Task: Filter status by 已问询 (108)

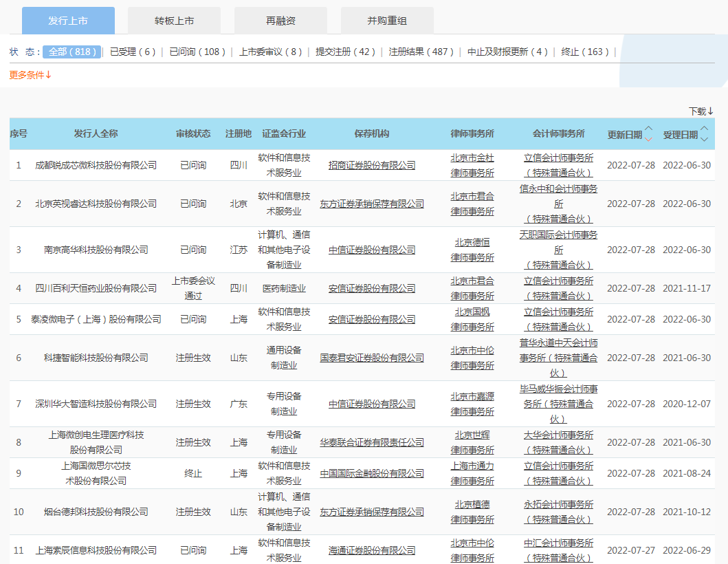Action: tap(198, 52)
